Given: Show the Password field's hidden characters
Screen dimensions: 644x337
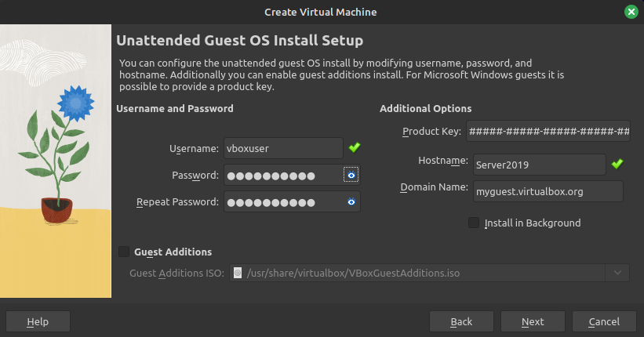Looking at the screenshot, I should 351,175.
